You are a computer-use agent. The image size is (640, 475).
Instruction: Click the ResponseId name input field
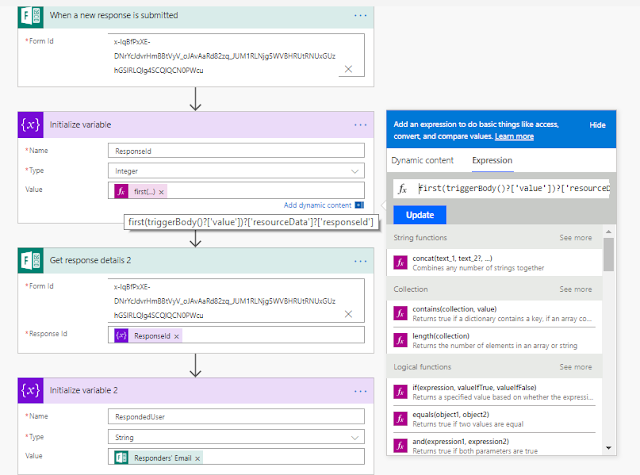click(x=236, y=151)
